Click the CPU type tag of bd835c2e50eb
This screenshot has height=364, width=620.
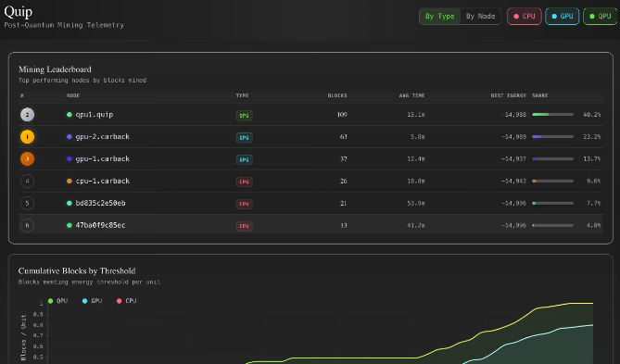(x=244, y=204)
